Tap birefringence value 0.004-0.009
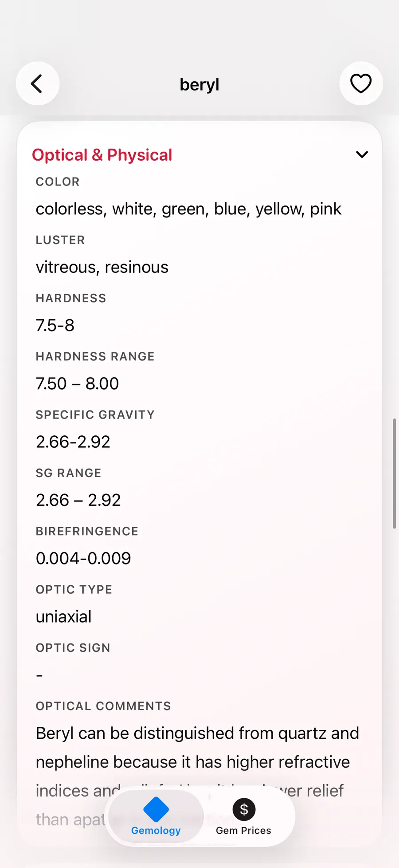This screenshot has width=399, height=868. 83,558
